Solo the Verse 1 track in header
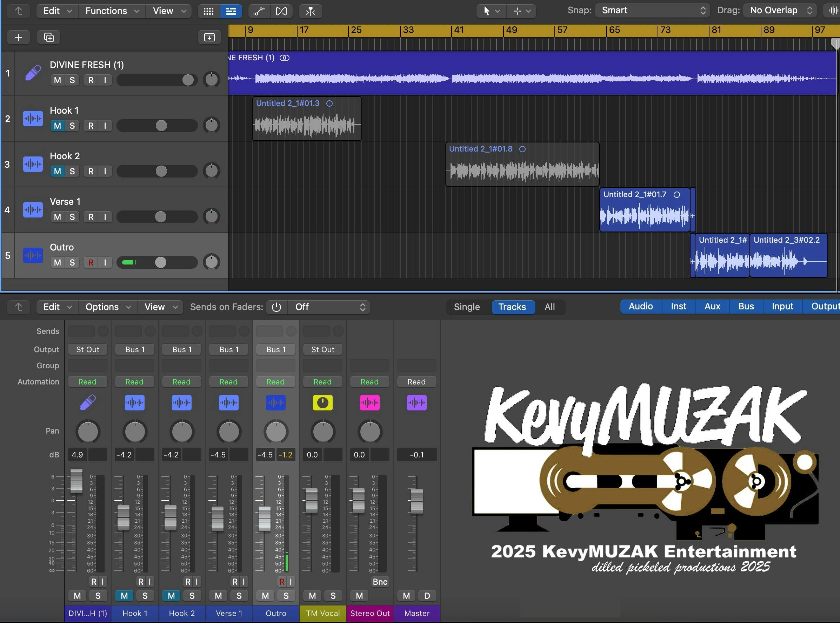 (x=72, y=217)
